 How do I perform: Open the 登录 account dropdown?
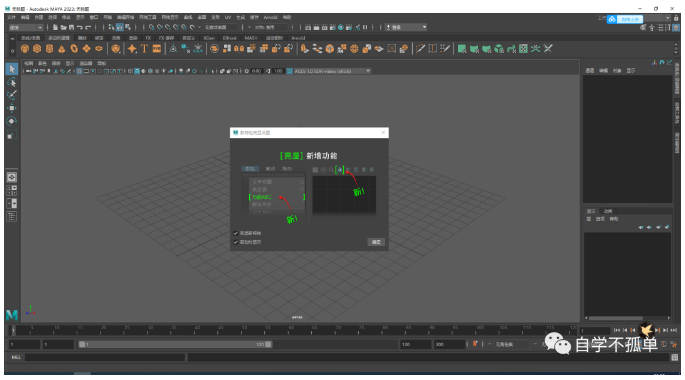[x=406, y=27]
